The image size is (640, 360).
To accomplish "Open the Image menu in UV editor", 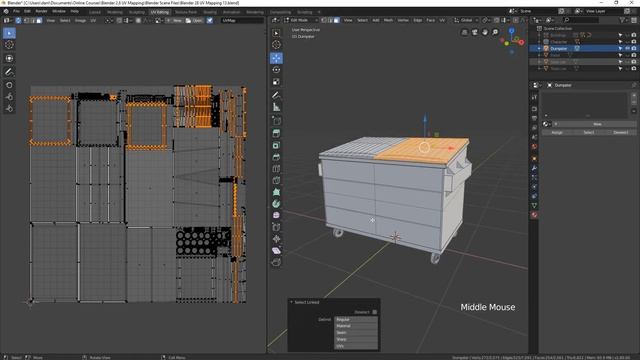I will (x=80, y=20).
